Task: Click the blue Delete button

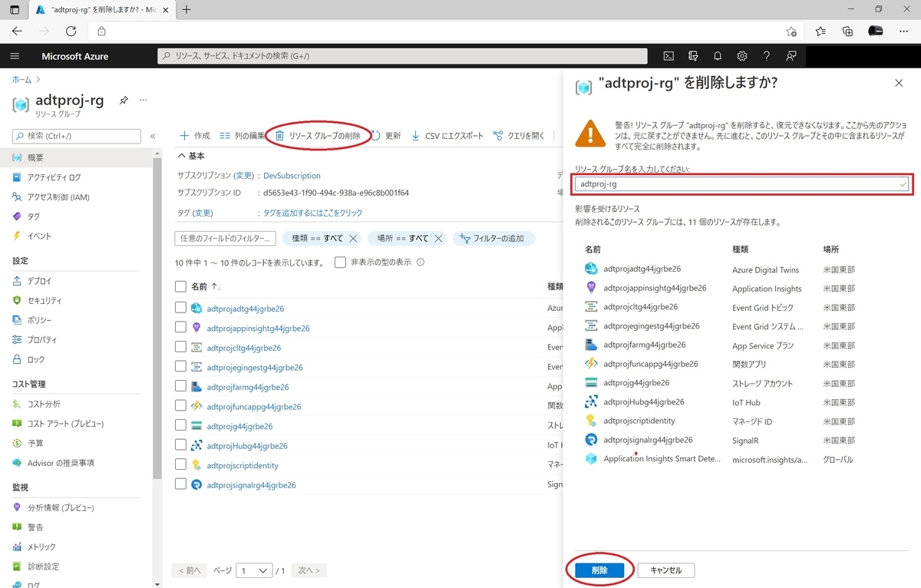Action: 599,570
